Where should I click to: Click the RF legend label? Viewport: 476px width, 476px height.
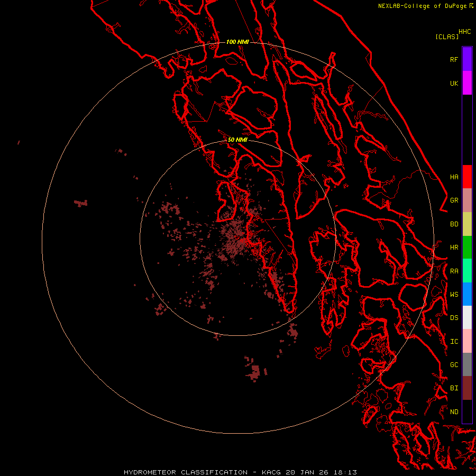[x=454, y=59]
